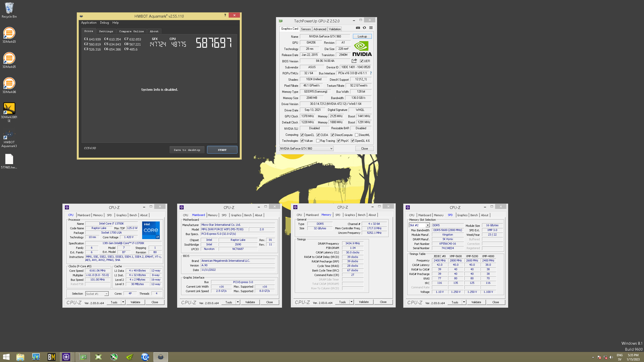
Task: Click the START button in Aquamark
Action: (222, 150)
